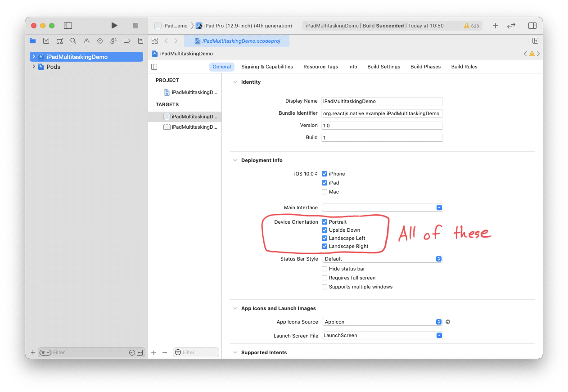Remove the selected target with minus
The image size is (568, 392).
coord(165,352)
